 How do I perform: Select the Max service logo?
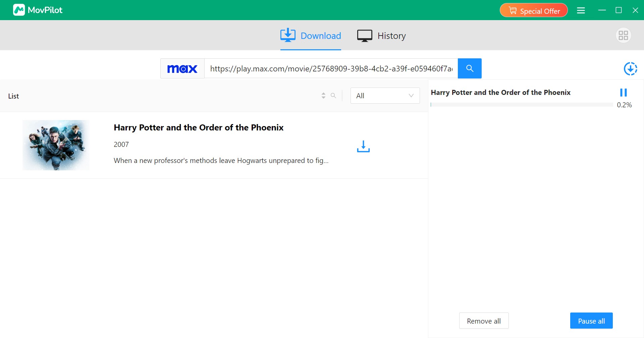[x=182, y=69]
